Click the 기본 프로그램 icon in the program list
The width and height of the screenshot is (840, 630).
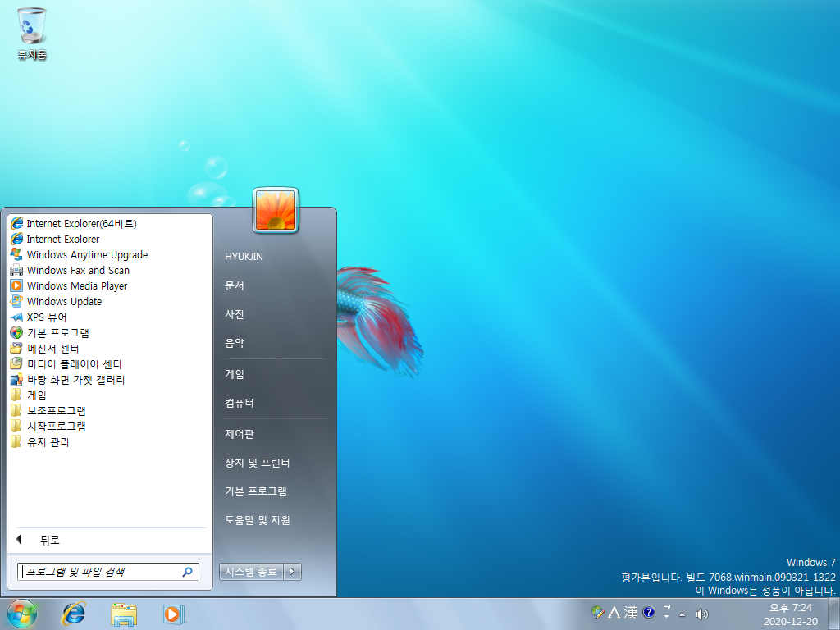[17, 333]
